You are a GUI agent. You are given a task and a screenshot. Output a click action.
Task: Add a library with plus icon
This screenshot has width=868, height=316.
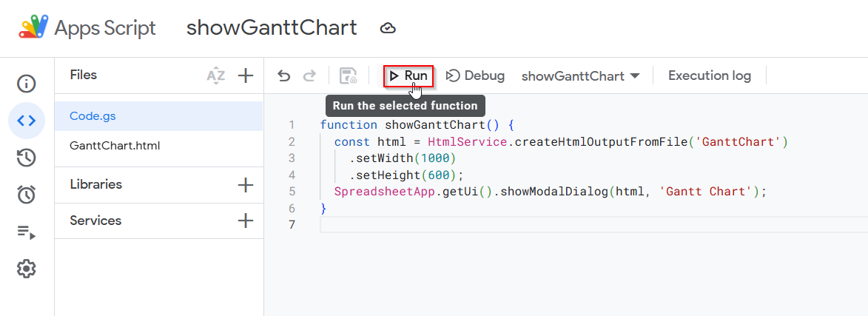click(245, 185)
